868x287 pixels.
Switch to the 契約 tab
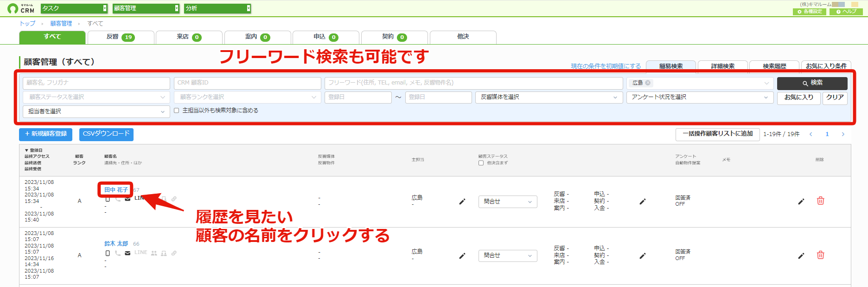click(x=394, y=37)
